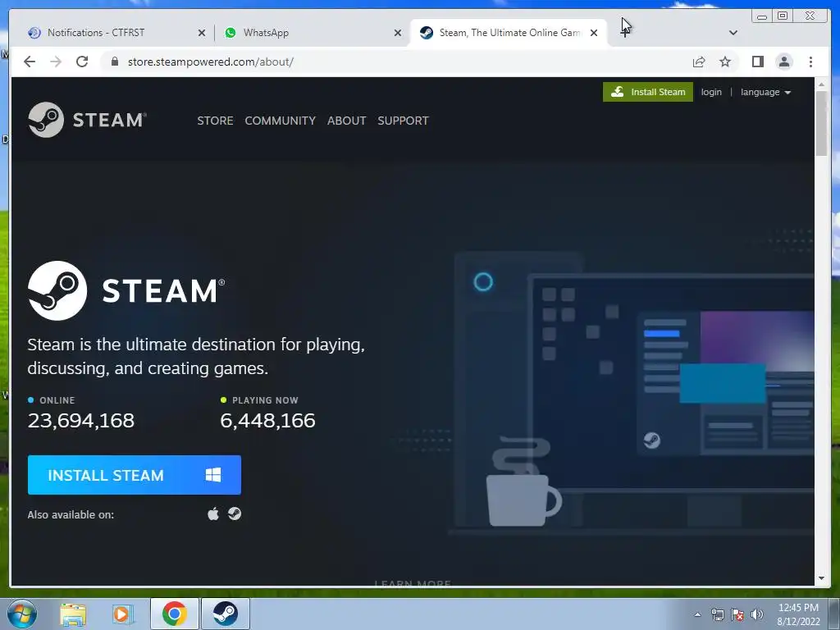The height and width of the screenshot is (630, 840).
Task: Close the WhatsApp tab
Action: pos(398,33)
